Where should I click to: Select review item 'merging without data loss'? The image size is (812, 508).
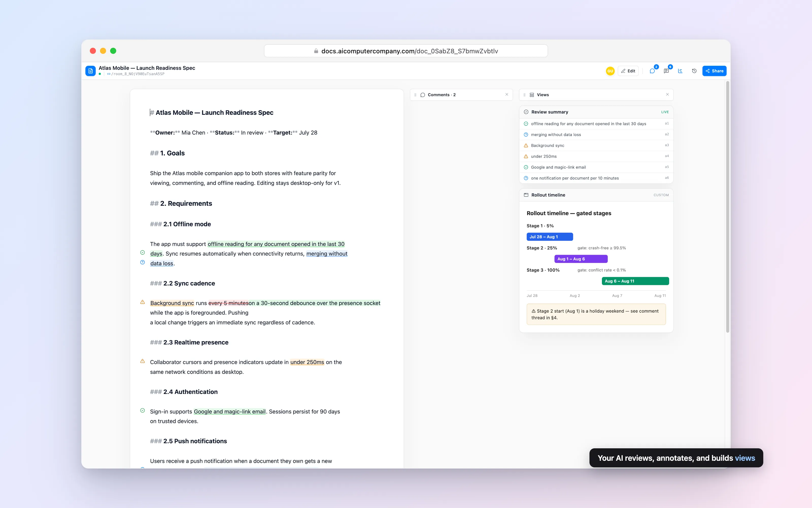coord(596,134)
